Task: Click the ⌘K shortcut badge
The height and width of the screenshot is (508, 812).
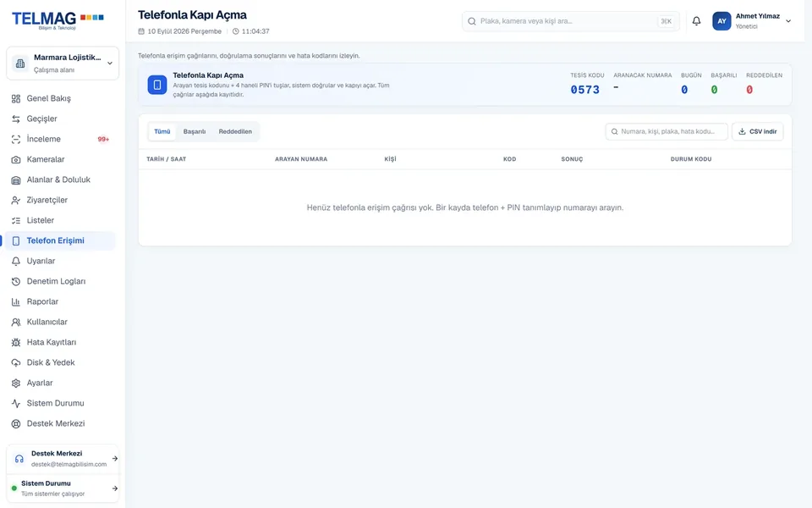Action: (x=666, y=21)
